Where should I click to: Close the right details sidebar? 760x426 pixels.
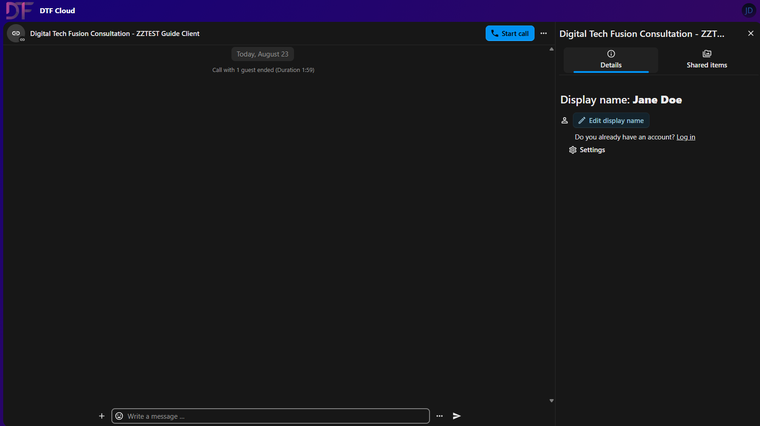click(x=750, y=33)
